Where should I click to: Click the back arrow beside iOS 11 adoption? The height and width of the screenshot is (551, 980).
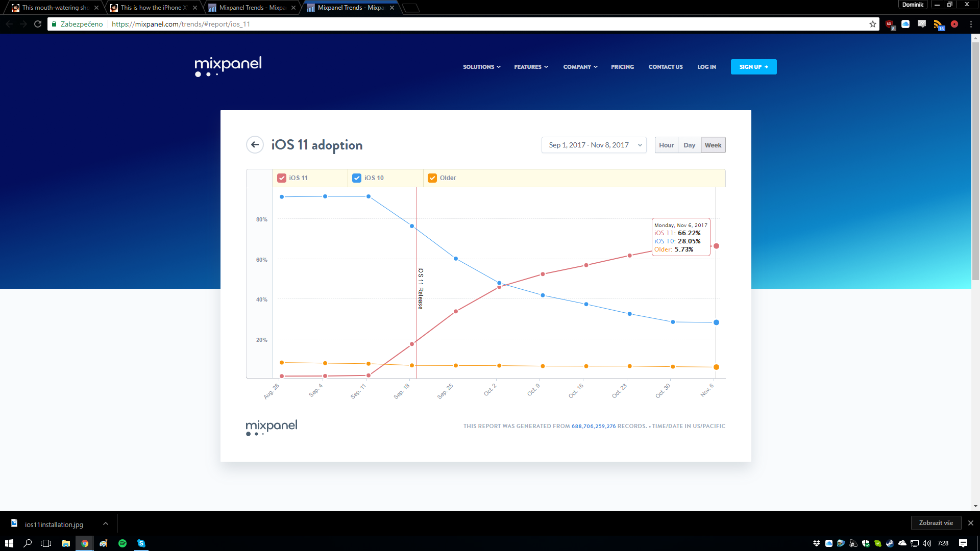pos(255,145)
